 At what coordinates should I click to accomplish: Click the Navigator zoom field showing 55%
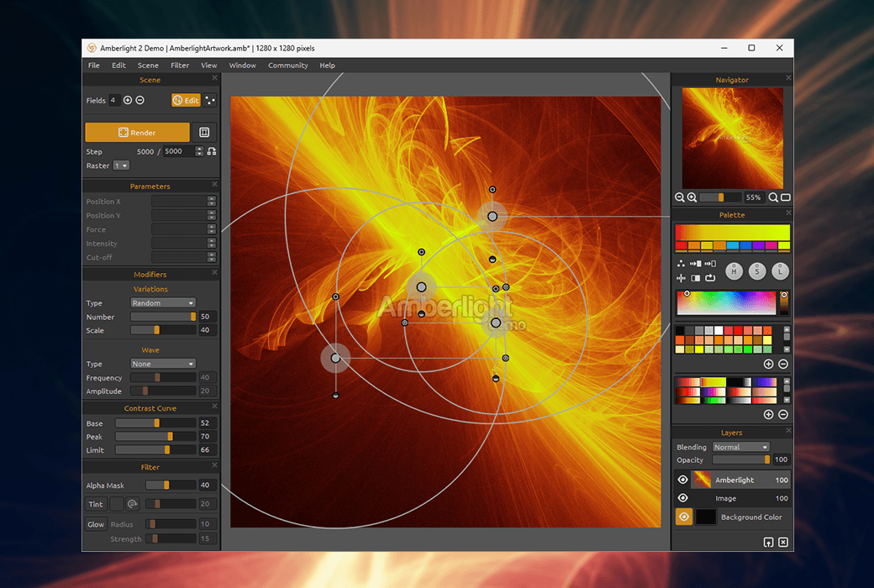pyautogui.click(x=754, y=197)
